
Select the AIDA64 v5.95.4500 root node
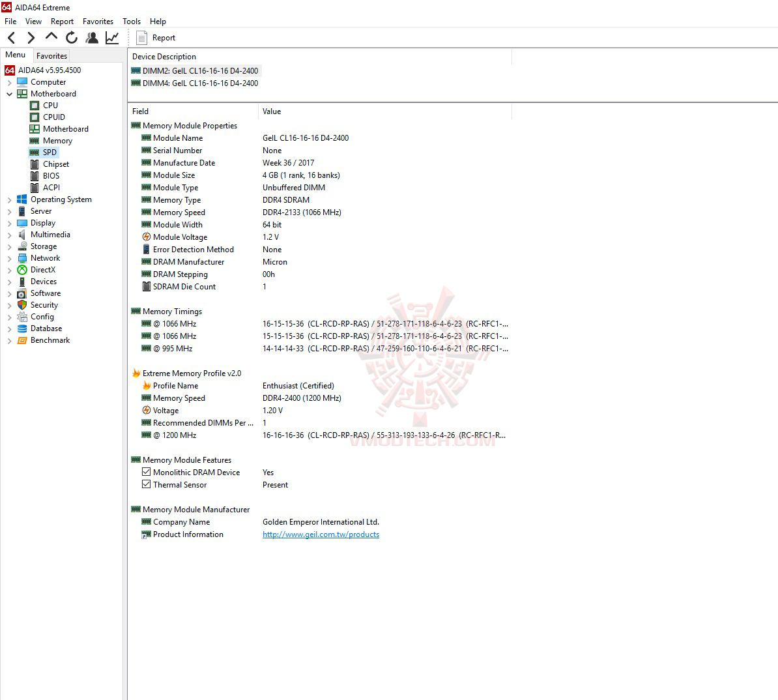tap(49, 70)
